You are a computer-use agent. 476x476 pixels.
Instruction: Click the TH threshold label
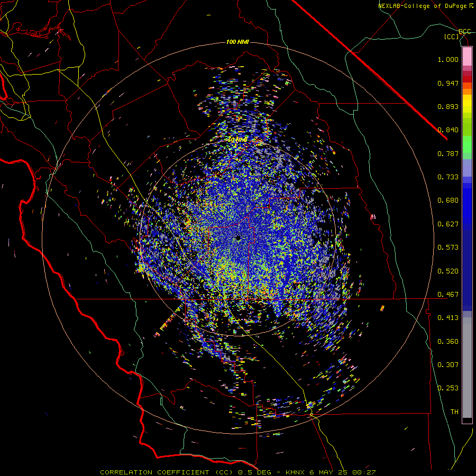[x=454, y=412]
